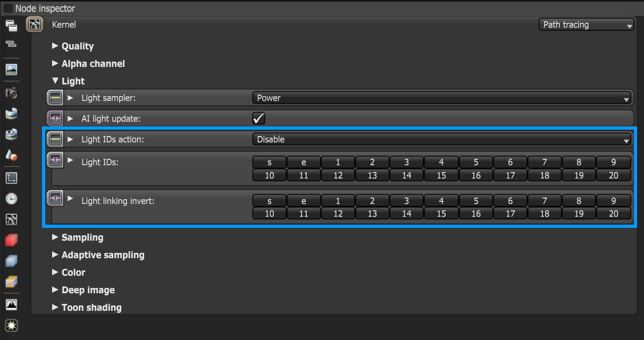This screenshot has width=644, height=340.
Task: Open the Light IDs action Disable dropdown
Action: pyautogui.click(x=441, y=139)
